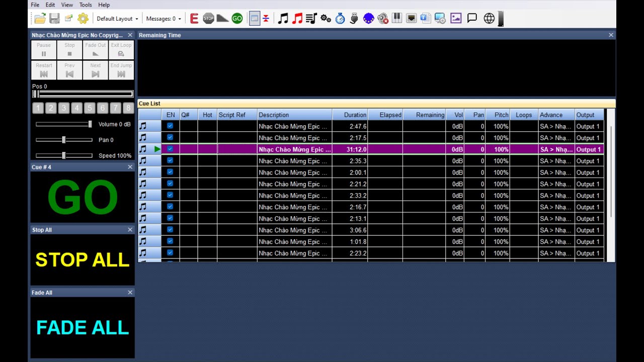
Task: Click the blue stopwatch timer icon
Action: pos(340,19)
